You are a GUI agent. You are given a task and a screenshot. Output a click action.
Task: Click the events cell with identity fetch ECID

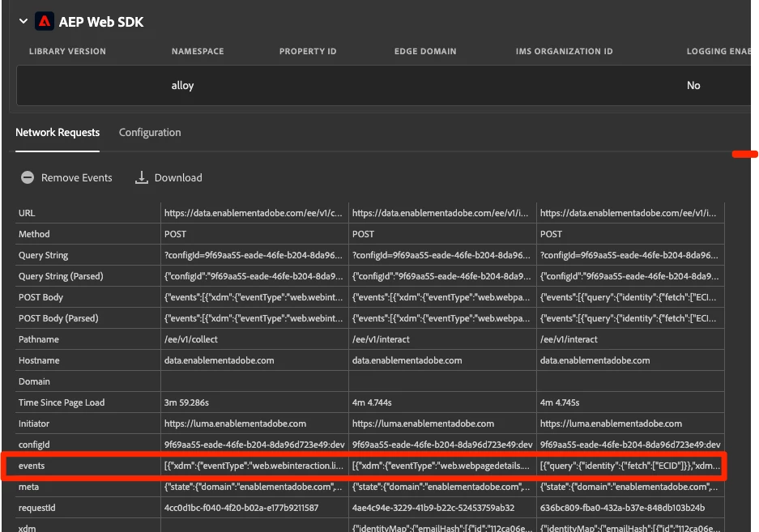tap(630, 466)
